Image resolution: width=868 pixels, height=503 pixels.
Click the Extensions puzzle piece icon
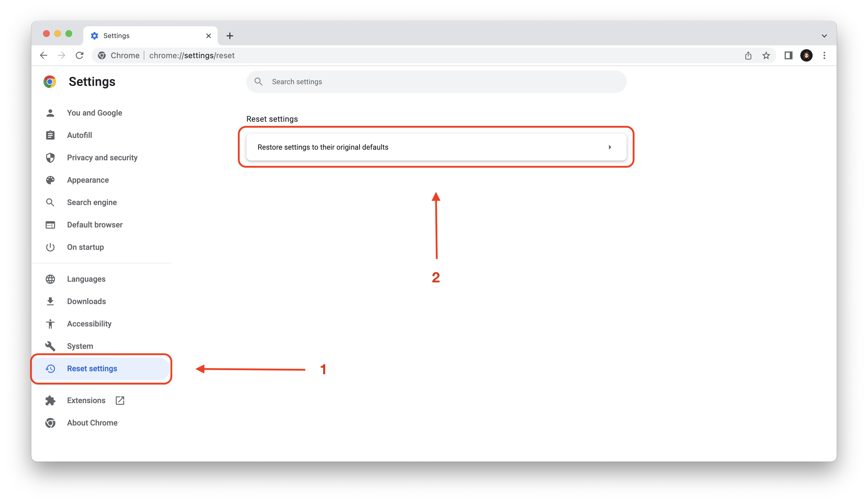point(50,400)
